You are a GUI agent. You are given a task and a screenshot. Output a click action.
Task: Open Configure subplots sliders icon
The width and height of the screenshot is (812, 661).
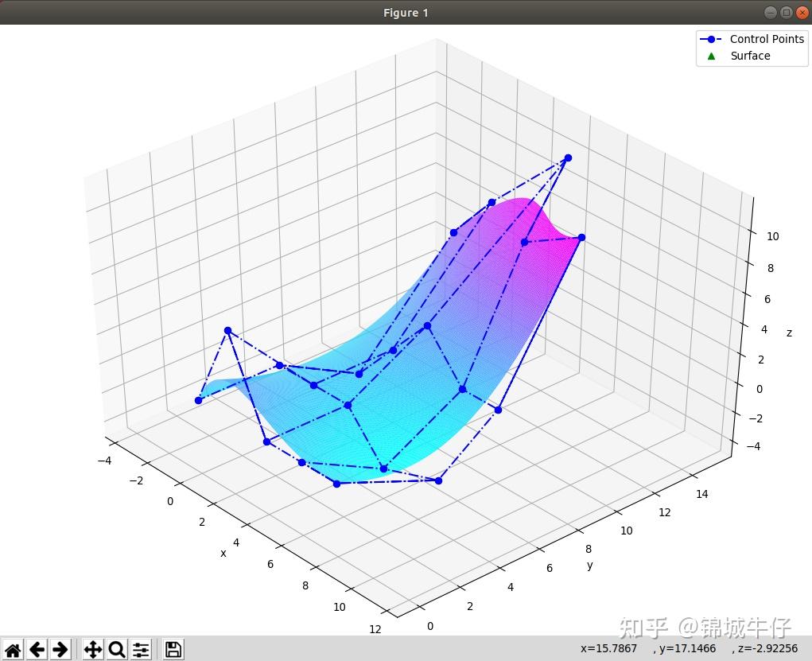pyautogui.click(x=141, y=649)
